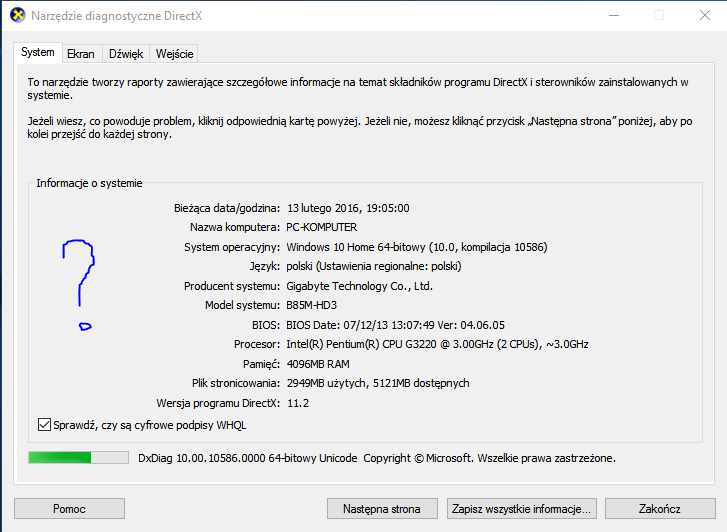The height and width of the screenshot is (532, 727).
Task: Switch to the System tab
Action: click(x=38, y=52)
